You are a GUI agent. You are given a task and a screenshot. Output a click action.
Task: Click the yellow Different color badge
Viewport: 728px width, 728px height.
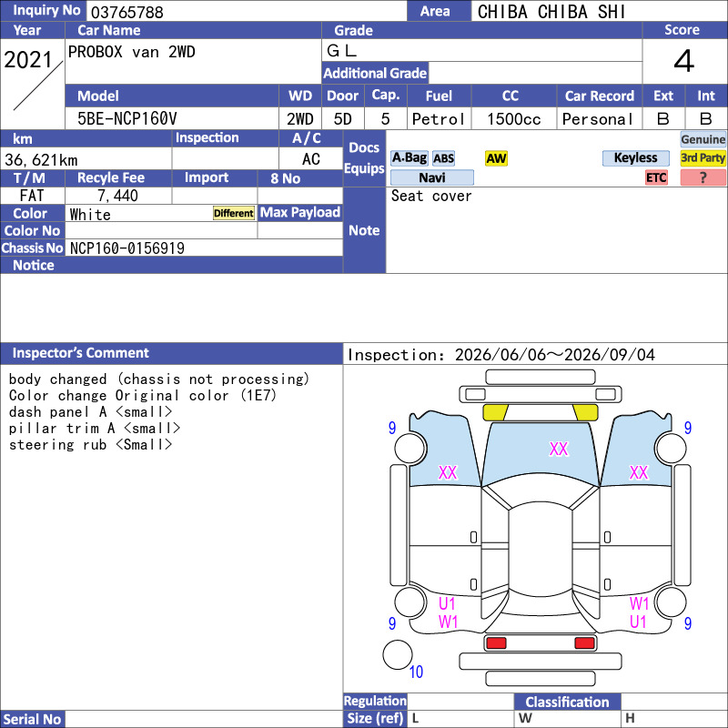[x=234, y=213]
